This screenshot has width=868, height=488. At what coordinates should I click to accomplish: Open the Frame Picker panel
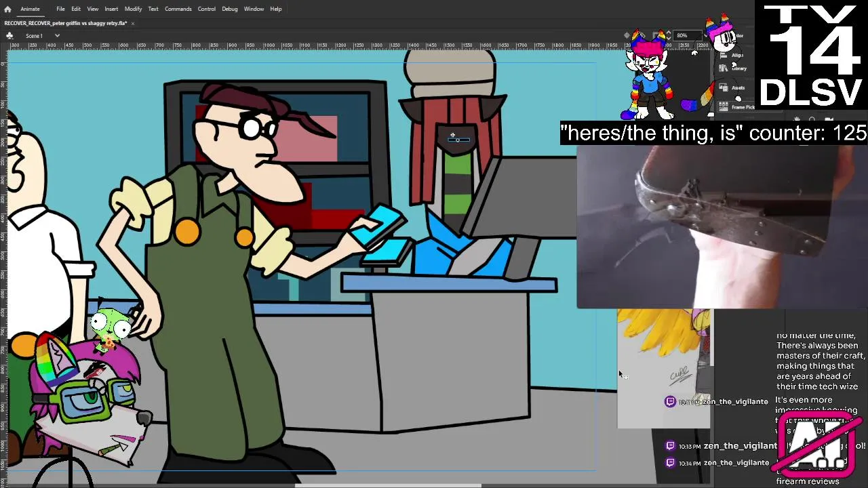[736, 107]
